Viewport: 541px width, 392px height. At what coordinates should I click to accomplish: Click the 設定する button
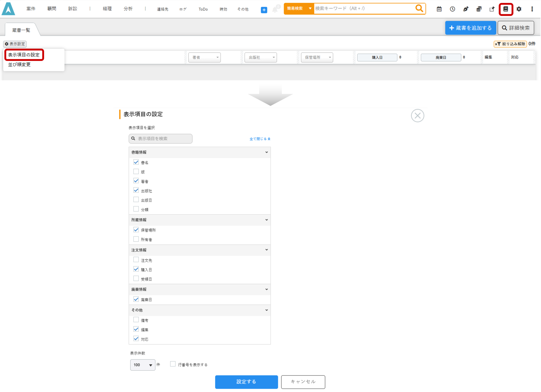point(247,382)
